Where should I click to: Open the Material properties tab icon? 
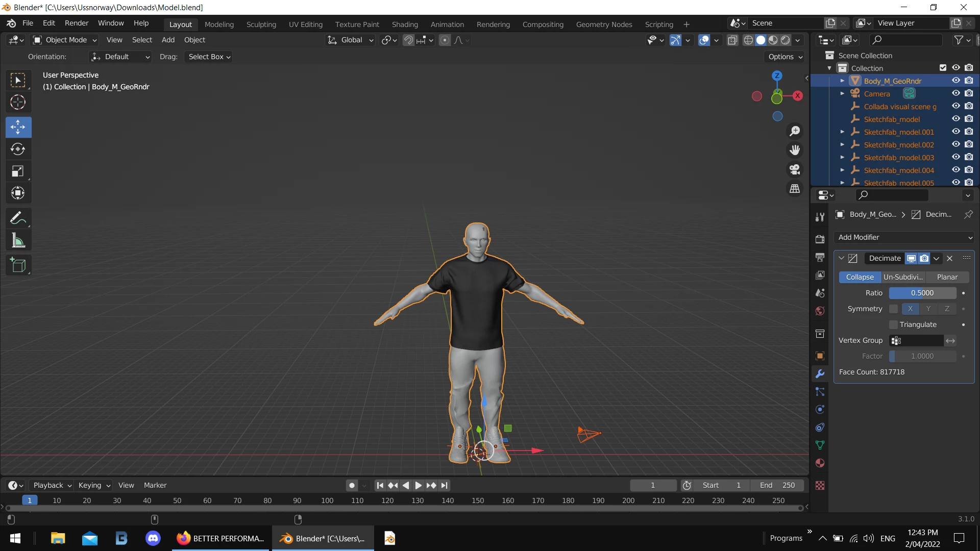click(x=820, y=463)
